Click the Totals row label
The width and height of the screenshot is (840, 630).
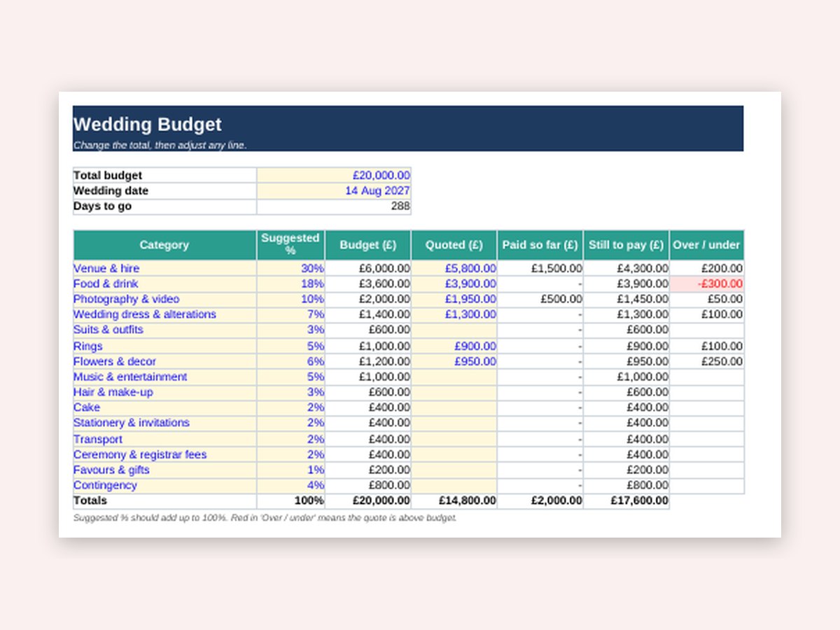(164, 500)
